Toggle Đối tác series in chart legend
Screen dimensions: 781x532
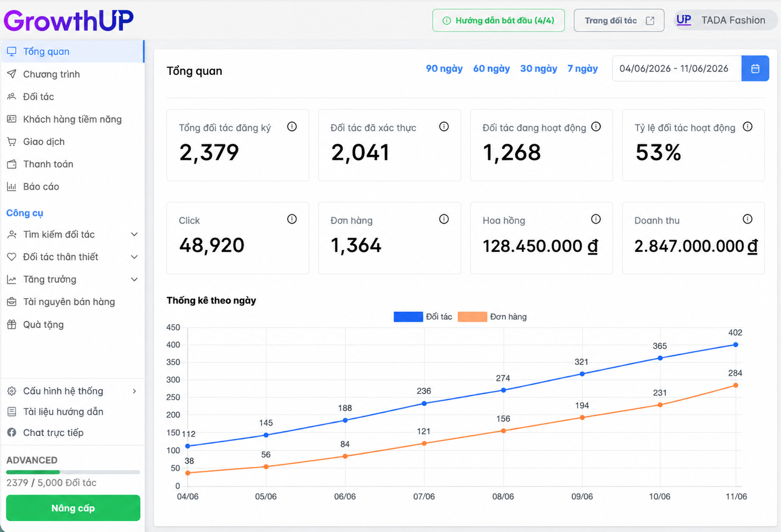click(x=423, y=317)
